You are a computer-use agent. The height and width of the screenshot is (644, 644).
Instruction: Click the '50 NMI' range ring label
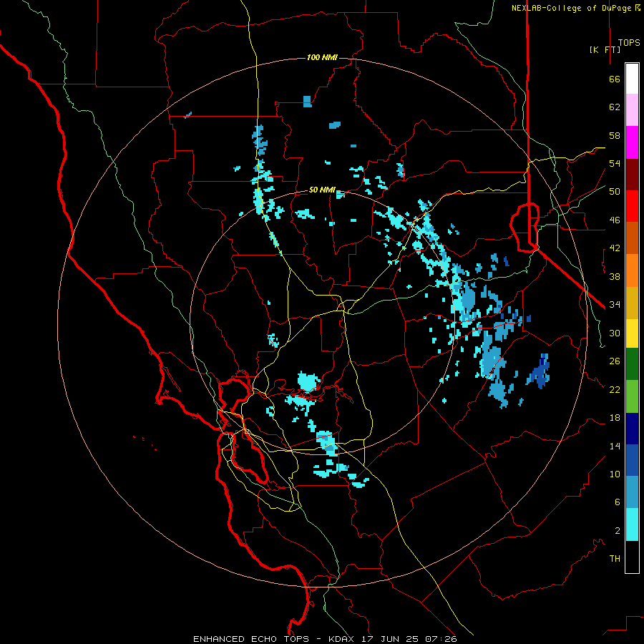point(322,190)
